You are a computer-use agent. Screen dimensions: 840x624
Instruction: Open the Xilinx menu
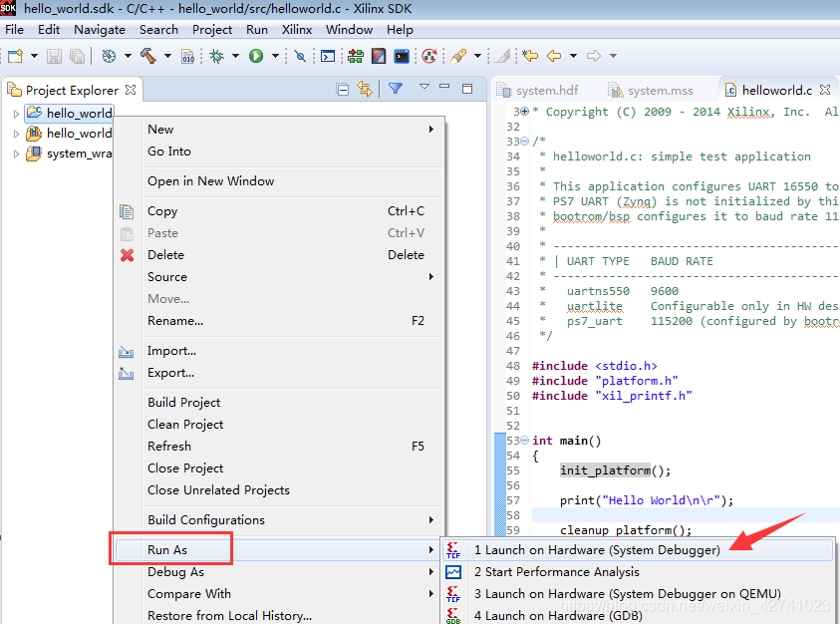coord(297,30)
